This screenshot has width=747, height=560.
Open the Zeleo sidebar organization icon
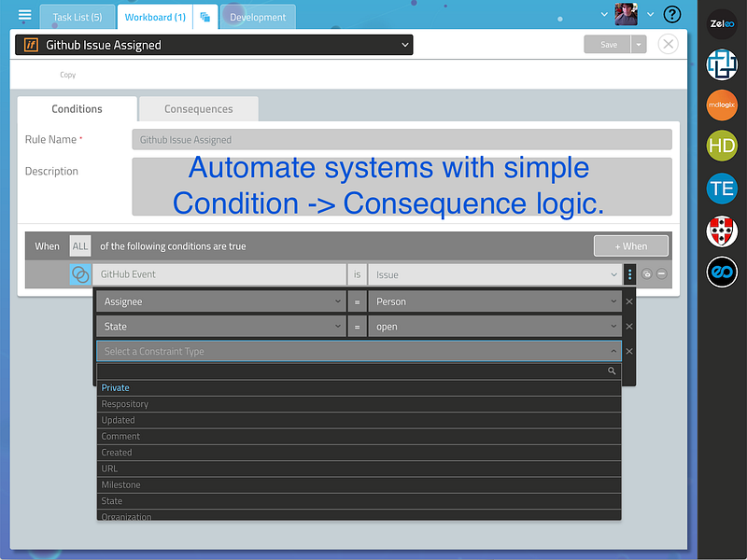[722, 23]
